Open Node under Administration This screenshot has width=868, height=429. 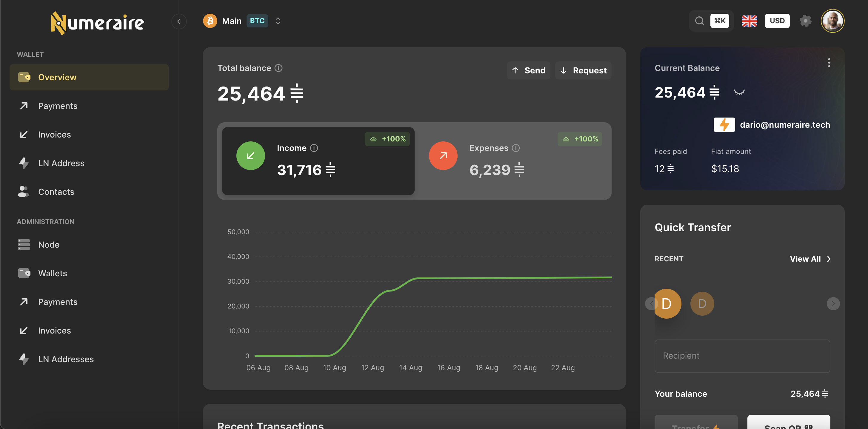pos(89,244)
